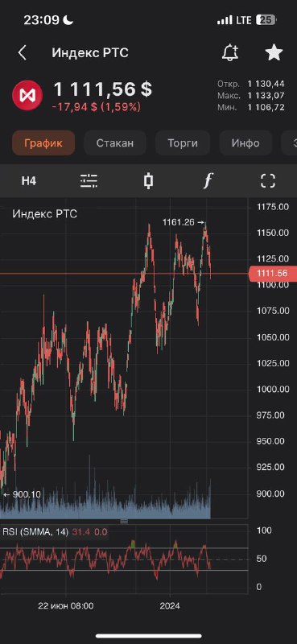297x644 pixels.
Task: Change chart type with candlestick icon
Action: pos(149,180)
